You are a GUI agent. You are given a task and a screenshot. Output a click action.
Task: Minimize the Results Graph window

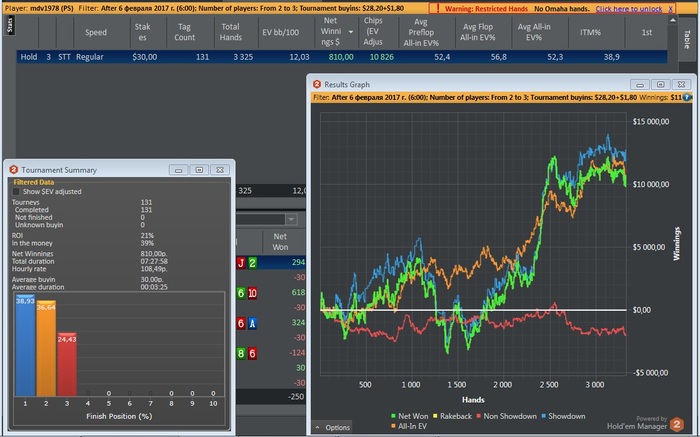click(x=640, y=84)
